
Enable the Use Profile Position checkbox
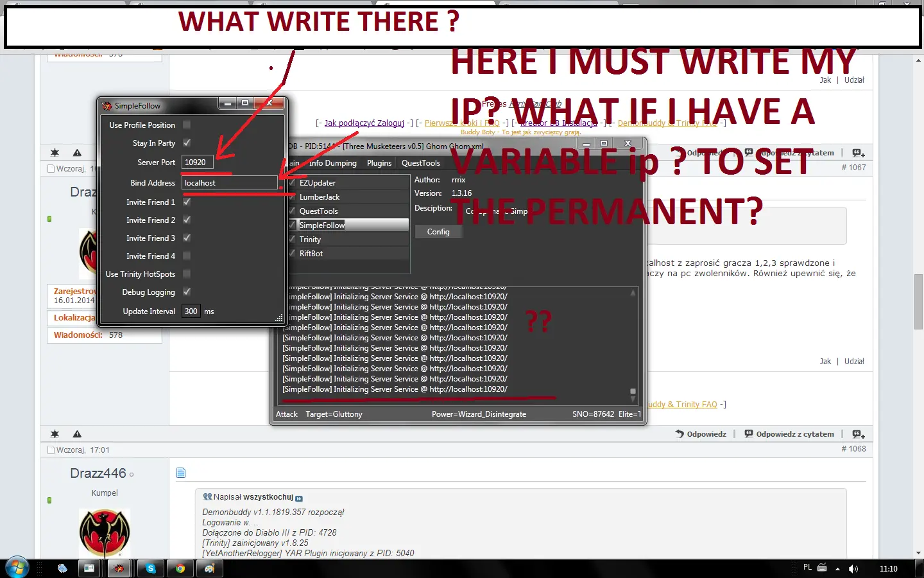point(187,125)
